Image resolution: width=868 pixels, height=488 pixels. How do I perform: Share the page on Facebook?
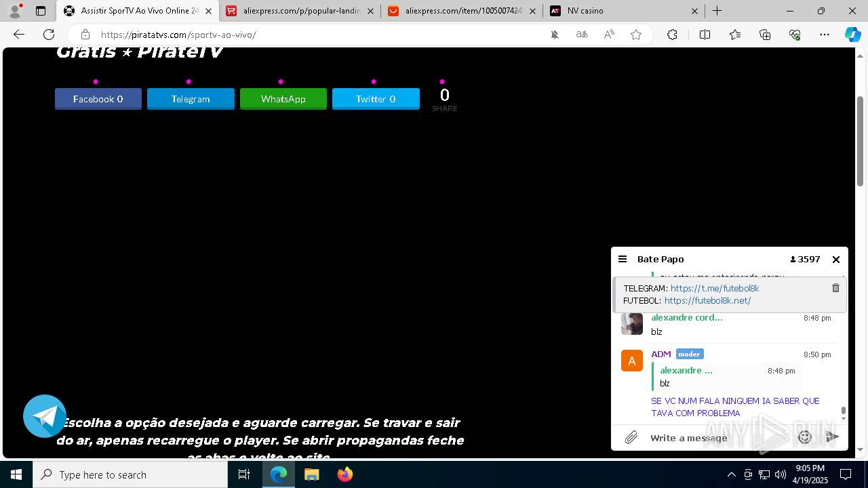98,99
